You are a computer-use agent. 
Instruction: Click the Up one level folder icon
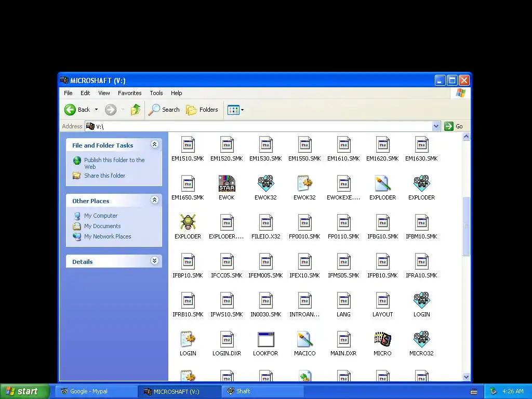[136, 110]
